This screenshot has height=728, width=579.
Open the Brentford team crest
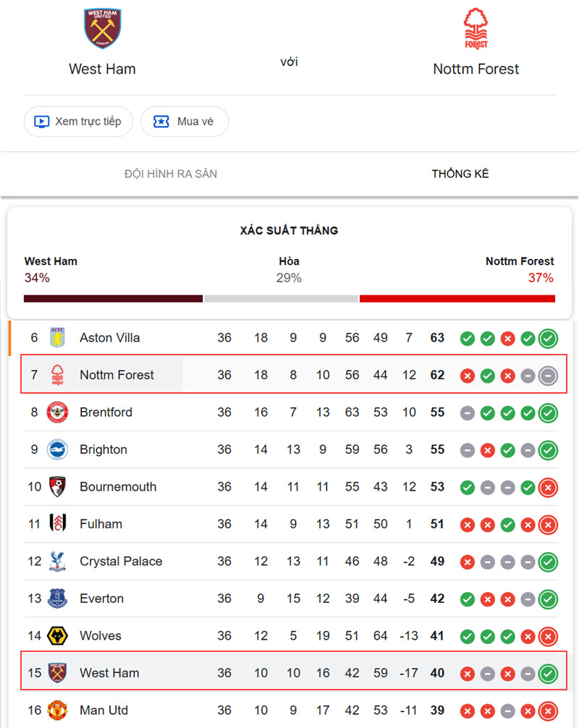pos(58,412)
